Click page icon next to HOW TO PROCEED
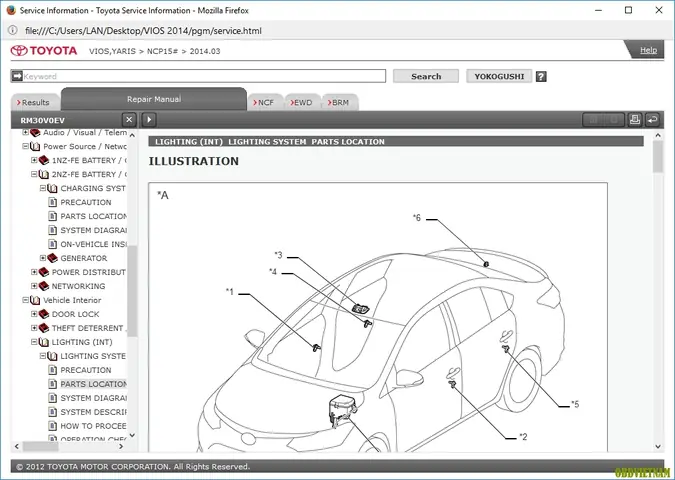Screen dimensions: 675x480 (x=53, y=426)
